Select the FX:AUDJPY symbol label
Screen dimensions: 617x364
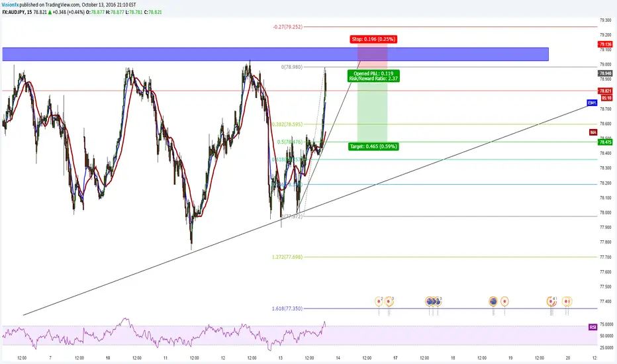13,12
